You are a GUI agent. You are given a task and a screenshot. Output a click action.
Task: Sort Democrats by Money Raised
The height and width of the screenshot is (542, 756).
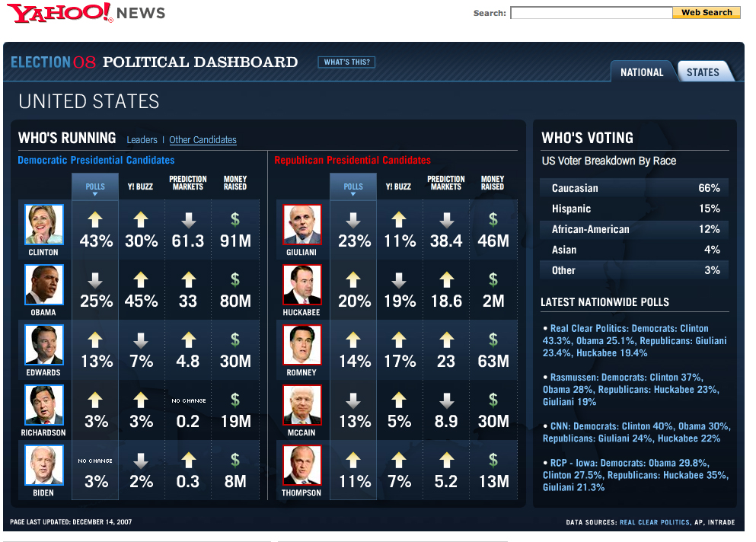[x=234, y=183]
